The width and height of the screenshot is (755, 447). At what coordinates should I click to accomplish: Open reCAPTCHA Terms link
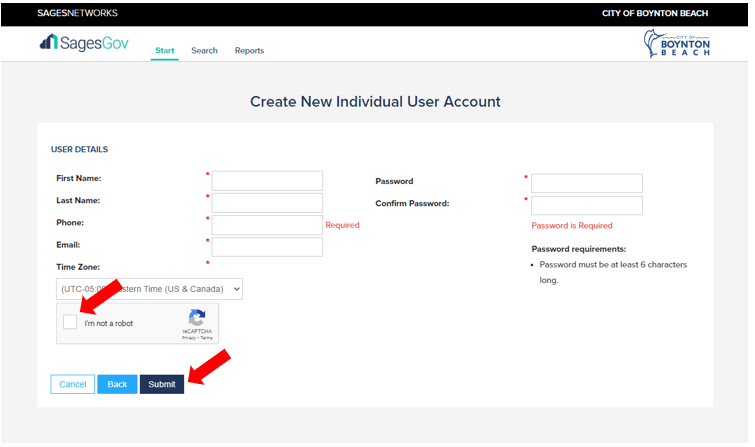tap(204, 338)
